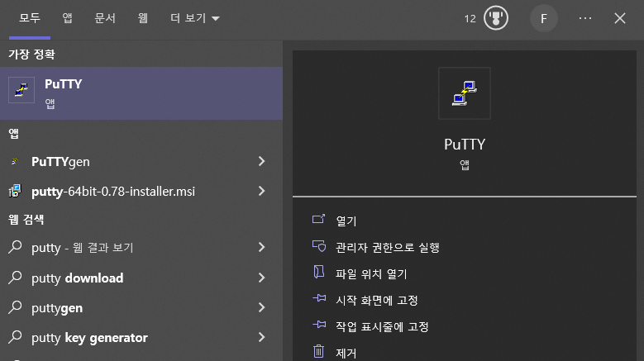Click the PuTTY icon in the best match result
This screenshot has width=644, height=361.
21,89
